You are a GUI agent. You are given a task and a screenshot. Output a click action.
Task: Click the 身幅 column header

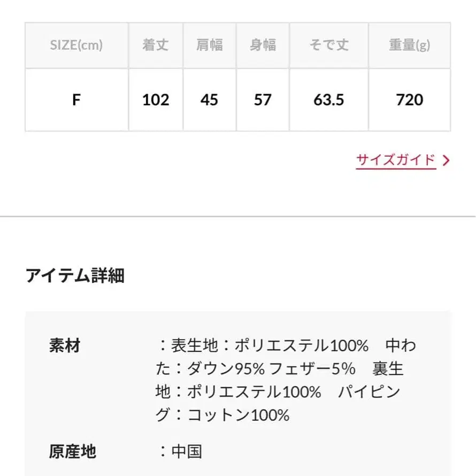[x=262, y=45]
